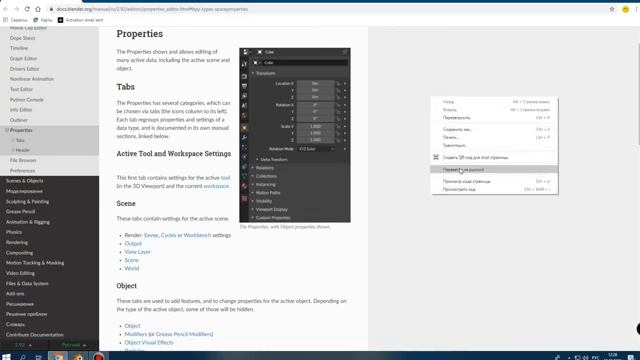Open the Object Visual Effects link
This screenshot has width=640, height=360.
(149, 342)
